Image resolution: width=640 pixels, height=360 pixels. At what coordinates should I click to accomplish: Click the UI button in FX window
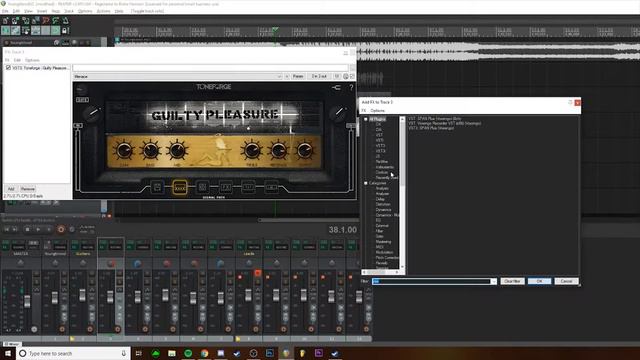pos(337,76)
